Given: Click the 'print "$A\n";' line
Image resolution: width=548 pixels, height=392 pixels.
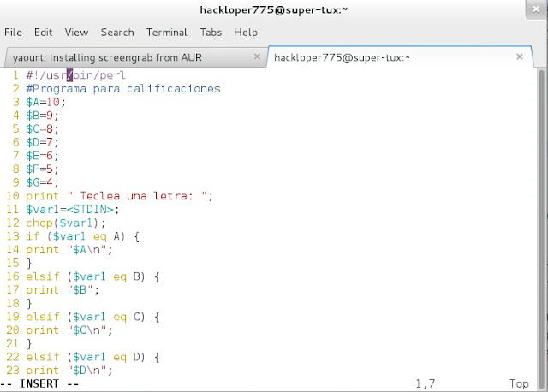Looking at the screenshot, I should (69, 249).
